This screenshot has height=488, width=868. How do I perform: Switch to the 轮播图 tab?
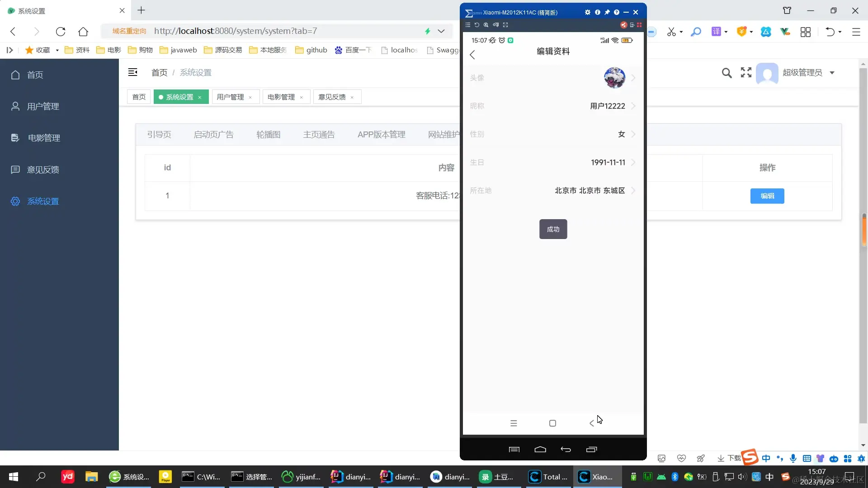(268, 135)
